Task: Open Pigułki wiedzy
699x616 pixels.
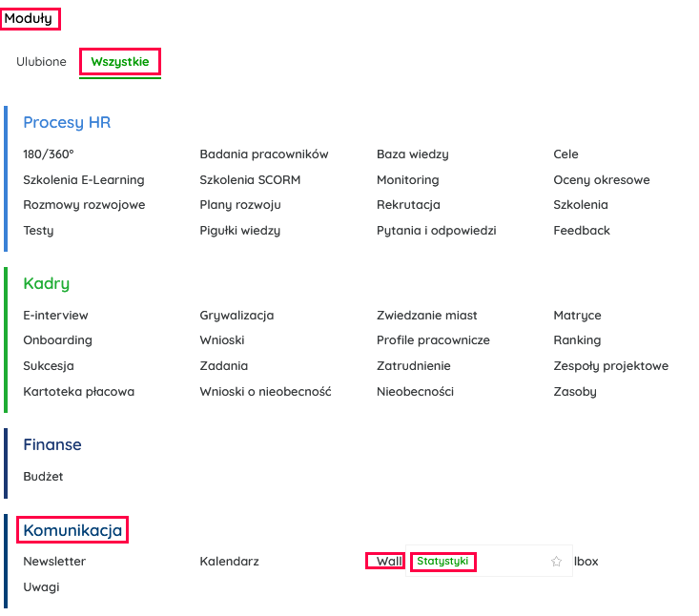Action: point(239,231)
